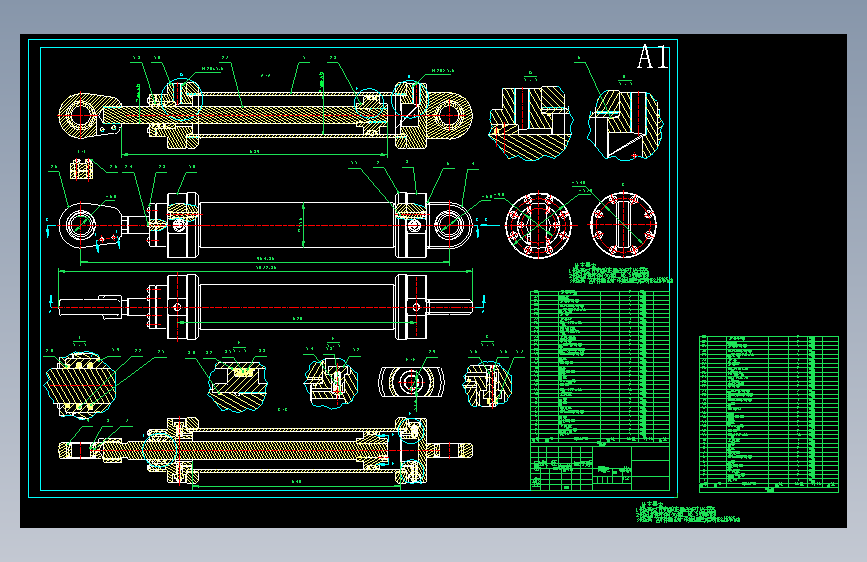867x562 pixels.
Task: Click the left rod eye in the top section view
Action: coord(81,116)
